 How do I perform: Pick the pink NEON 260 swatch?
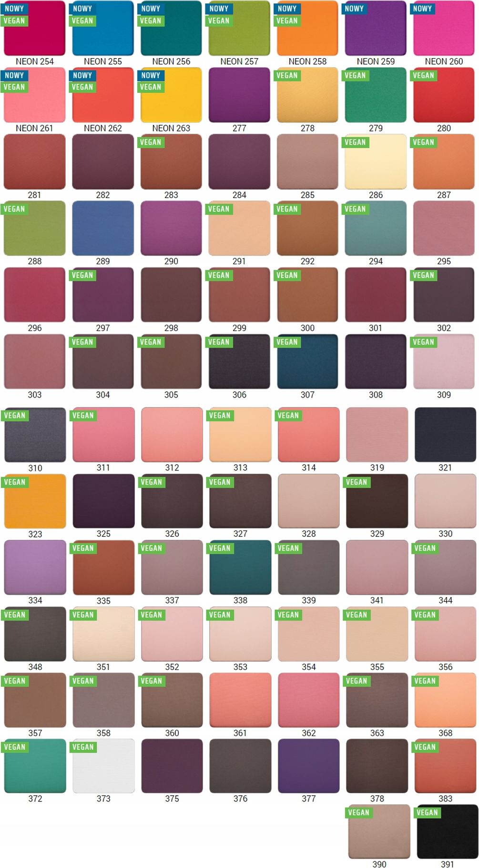click(x=444, y=29)
